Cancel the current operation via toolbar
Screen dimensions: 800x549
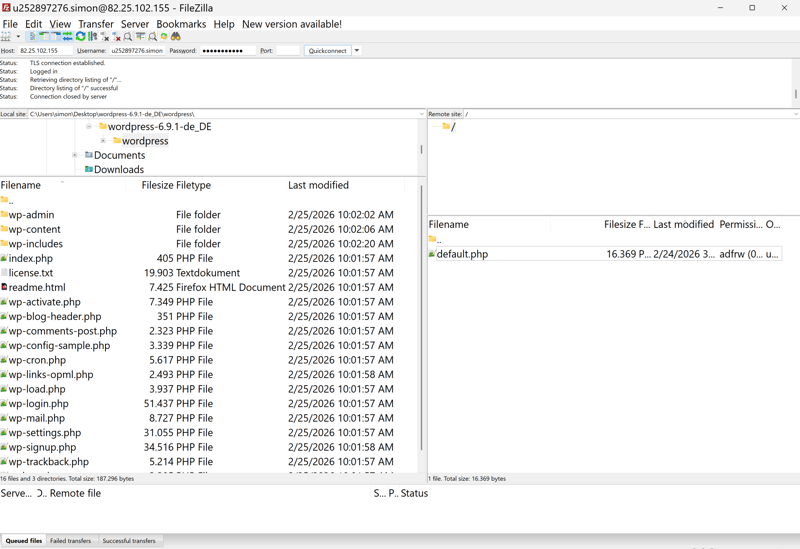pyautogui.click(x=105, y=37)
